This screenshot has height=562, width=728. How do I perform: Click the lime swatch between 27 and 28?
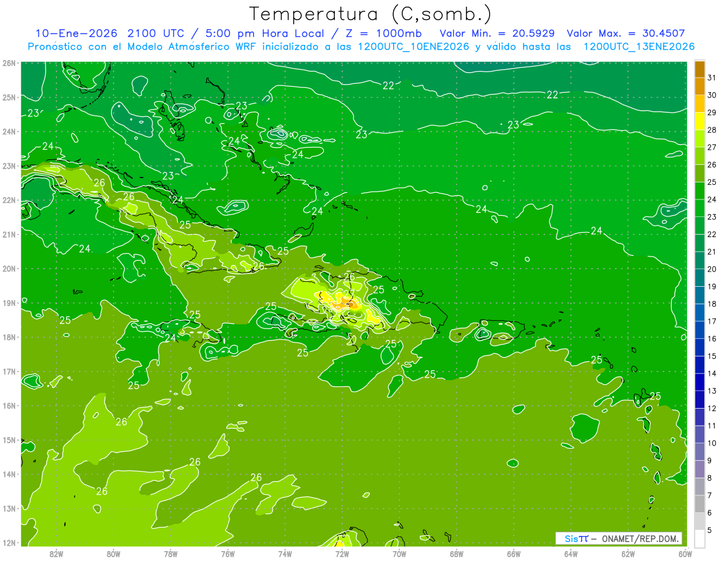(699, 139)
